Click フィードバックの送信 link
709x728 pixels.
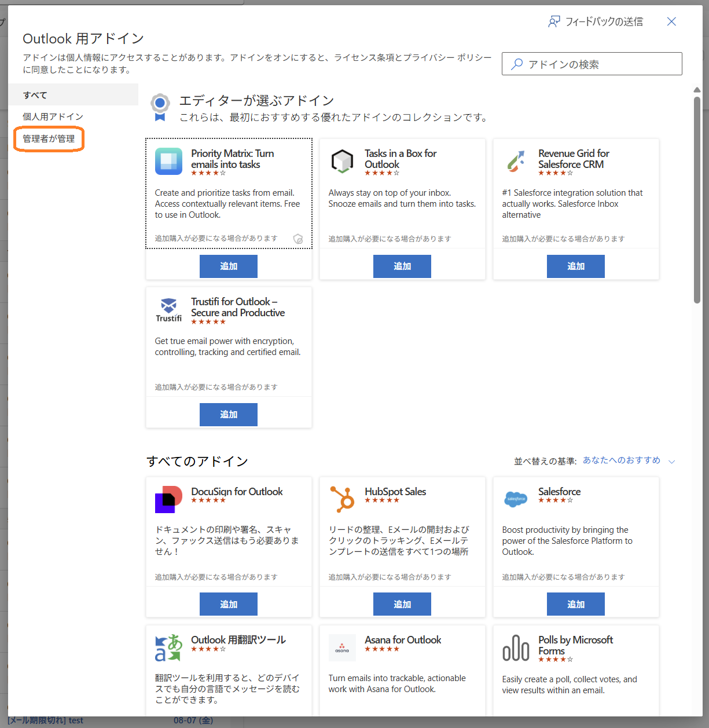coord(604,21)
